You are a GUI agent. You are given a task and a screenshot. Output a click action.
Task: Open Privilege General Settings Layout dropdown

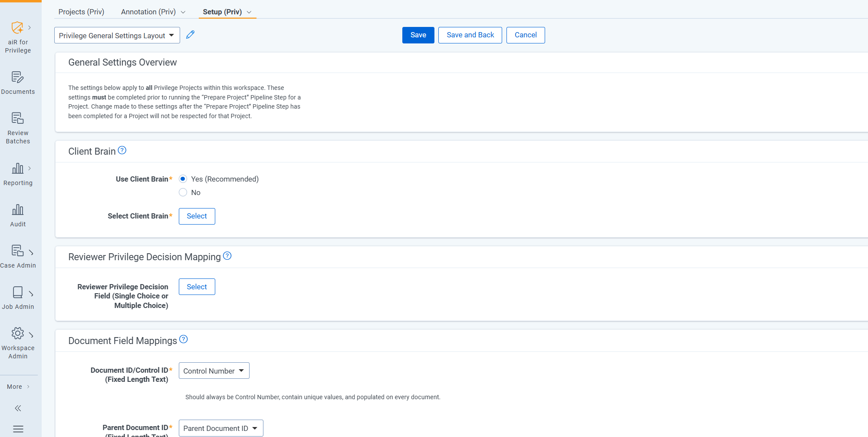(117, 35)
